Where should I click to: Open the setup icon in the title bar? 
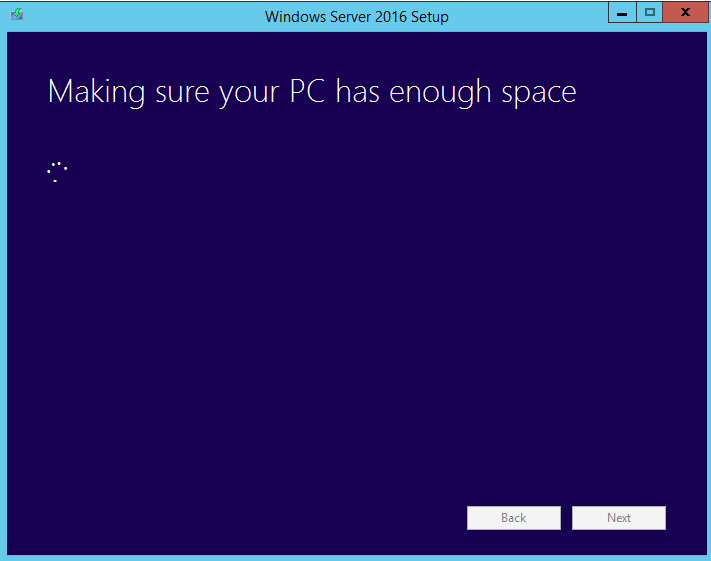point(17,15)
